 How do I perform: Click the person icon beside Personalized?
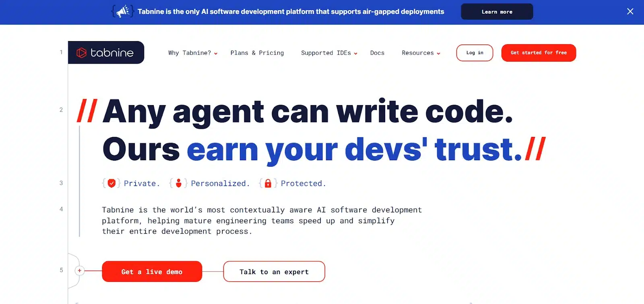179,183
